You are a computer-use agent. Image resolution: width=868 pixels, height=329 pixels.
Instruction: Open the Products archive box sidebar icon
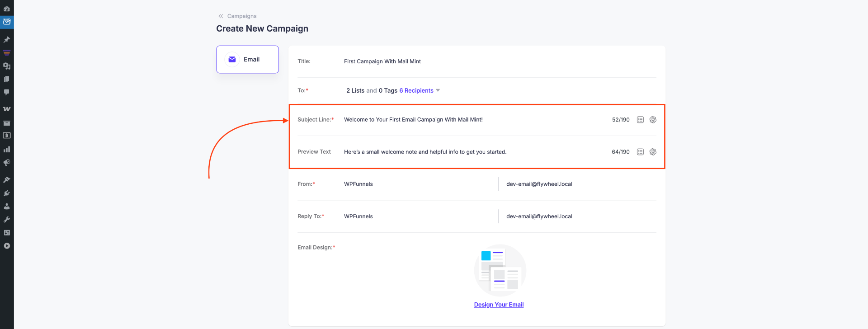tap(7, 122)
